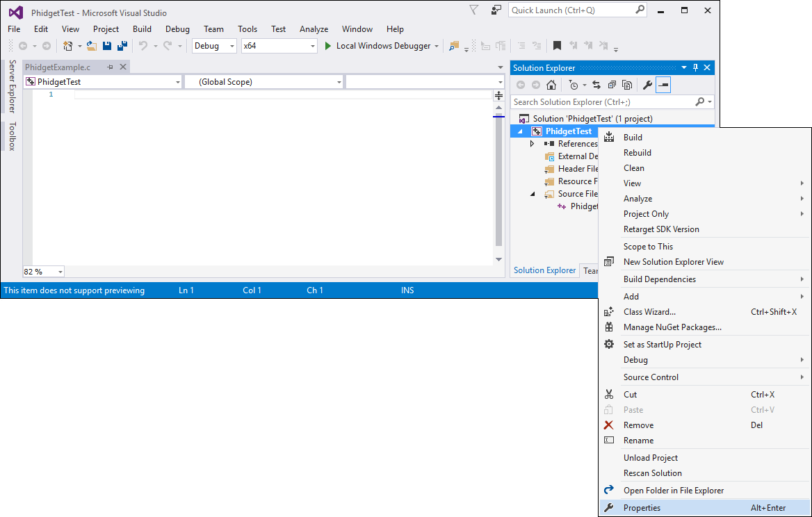The width and height of the screenshot is (812, 517).
Task: Click Sync with Active Document icon
Action: pyautogui.click(x=596, y=85)
